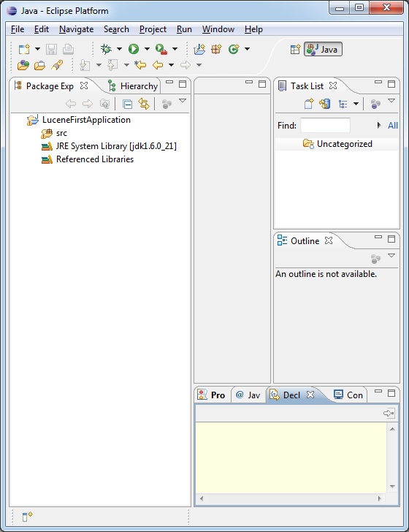The image size is (409, 532).
Task: Click Collapse All in Package Explorer
Action: click(x=128, y=104)
